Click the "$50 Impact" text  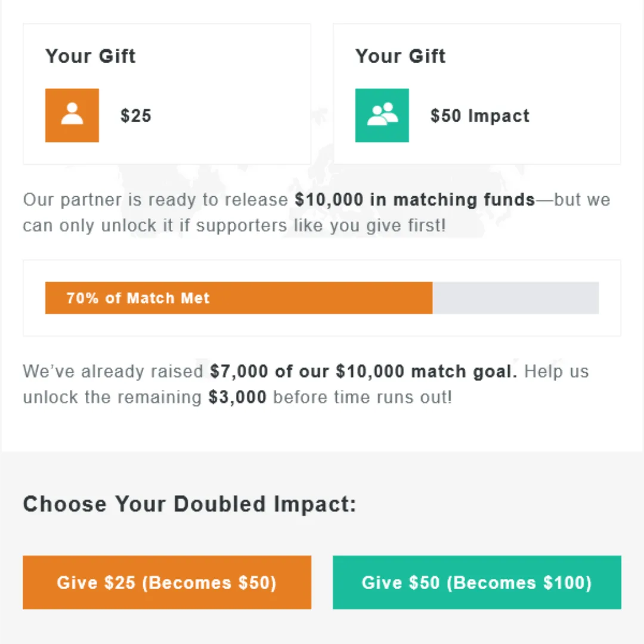click(x=480, y=116)
